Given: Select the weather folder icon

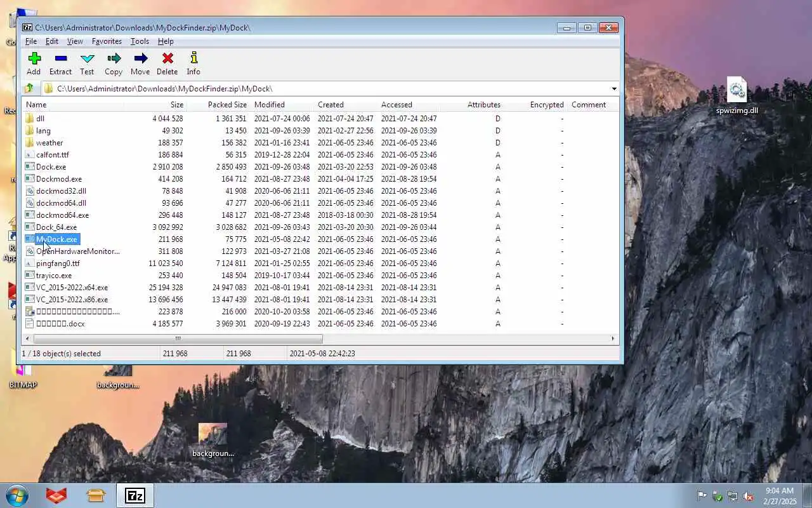Looking at the screenshot, I should (29, 142).
